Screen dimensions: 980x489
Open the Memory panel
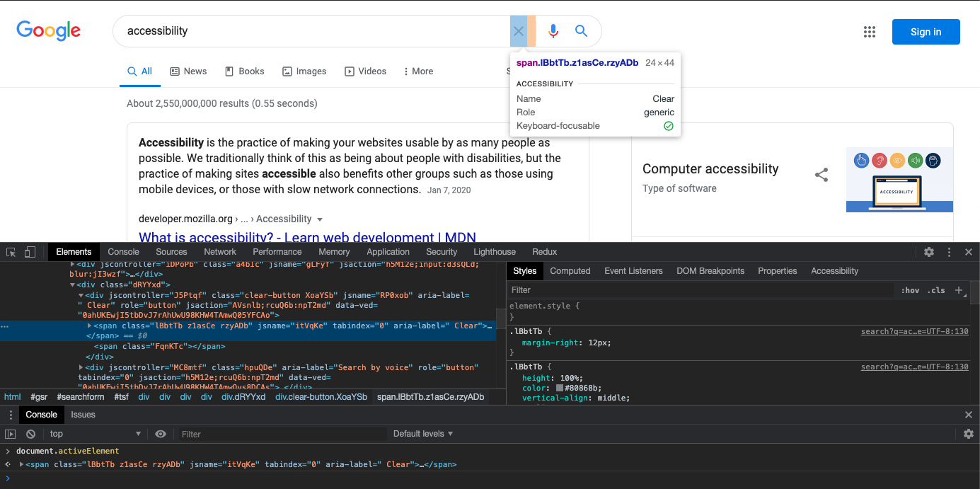coord(334,252)
